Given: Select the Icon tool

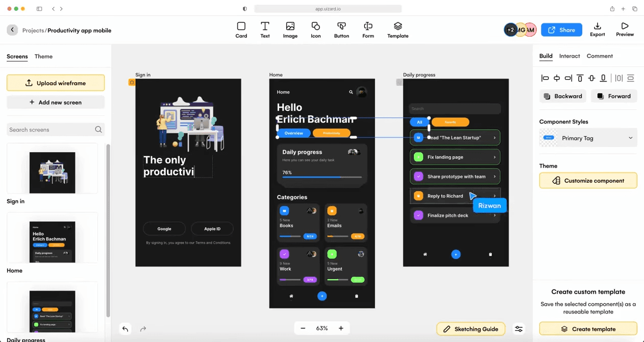Looking at the screenshot, I should tap(316, 30).
